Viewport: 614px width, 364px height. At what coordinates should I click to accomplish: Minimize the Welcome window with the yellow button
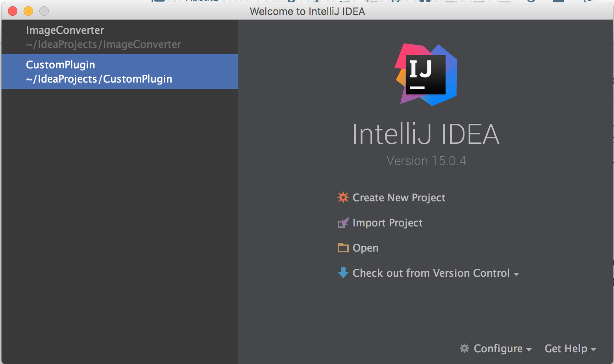pyautogui.click(x=28, y=11)
